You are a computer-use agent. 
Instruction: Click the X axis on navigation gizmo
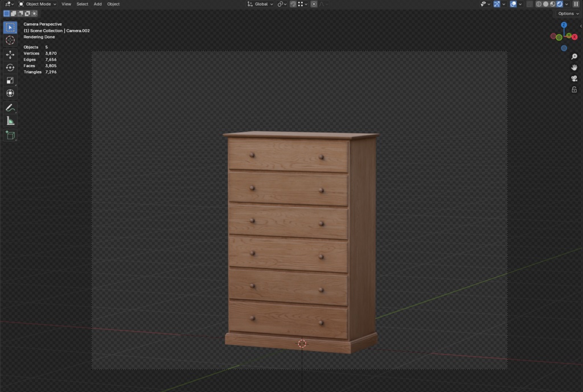[574, 37]
